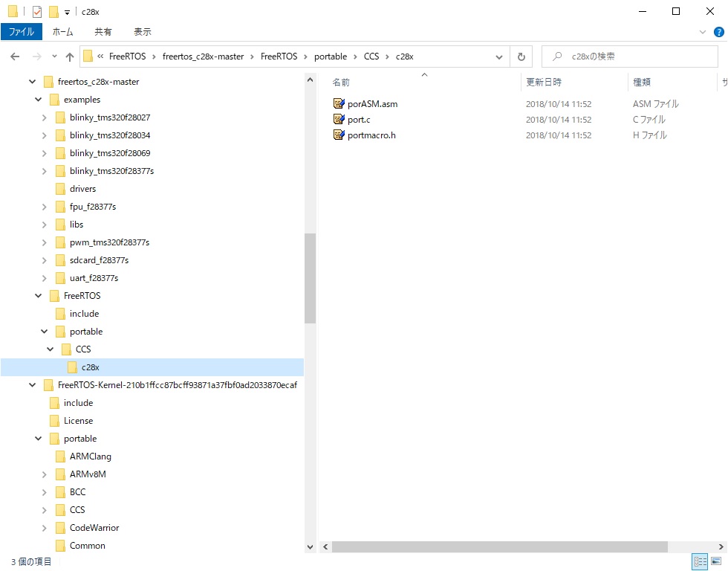Click the navigation pane vertical scrollbar thumb
This screenshot has height=571, width=728.
pyautogui.click(x=311, y=278)
